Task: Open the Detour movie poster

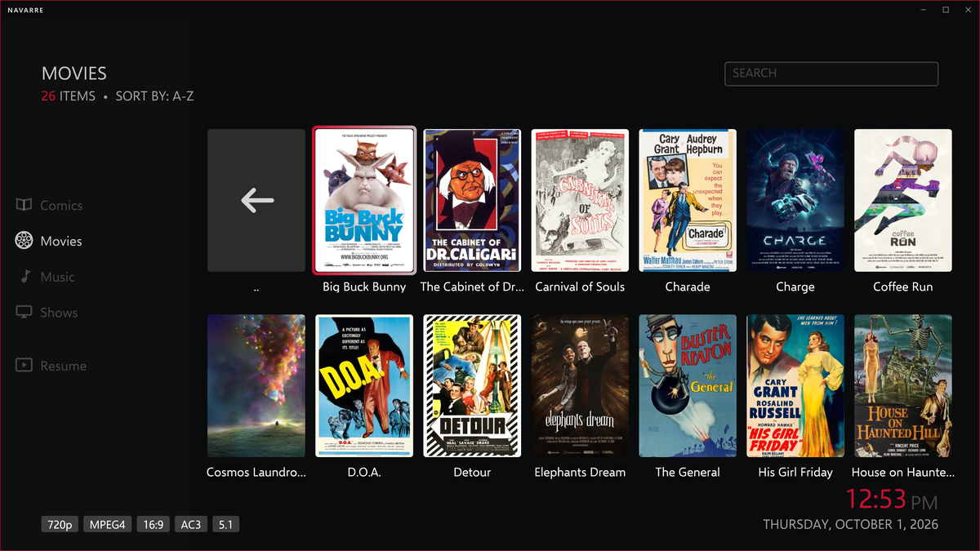Action: click(x=472, y=386)
